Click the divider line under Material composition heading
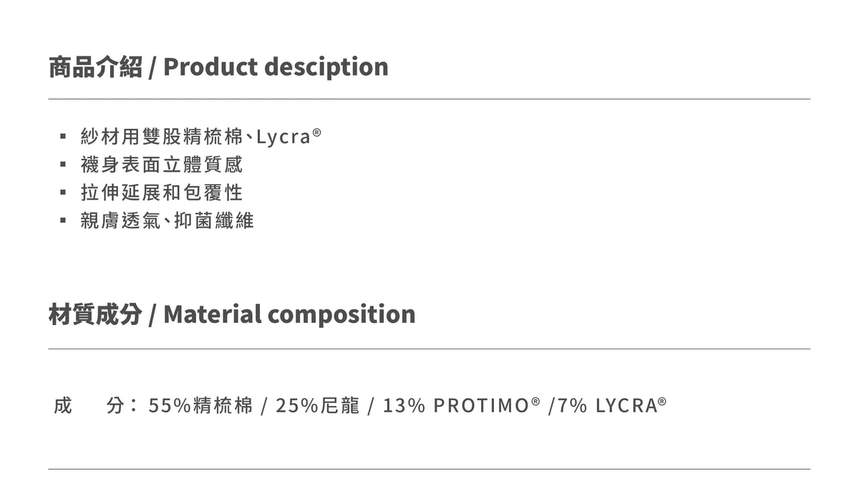 (x=429, y=349)
